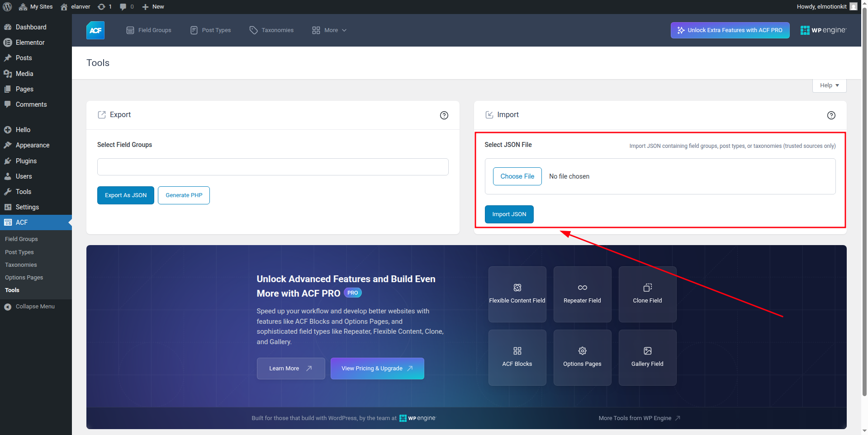Click the Tools submenu link under ACF

pyautogui.click(x=12, y=290)
